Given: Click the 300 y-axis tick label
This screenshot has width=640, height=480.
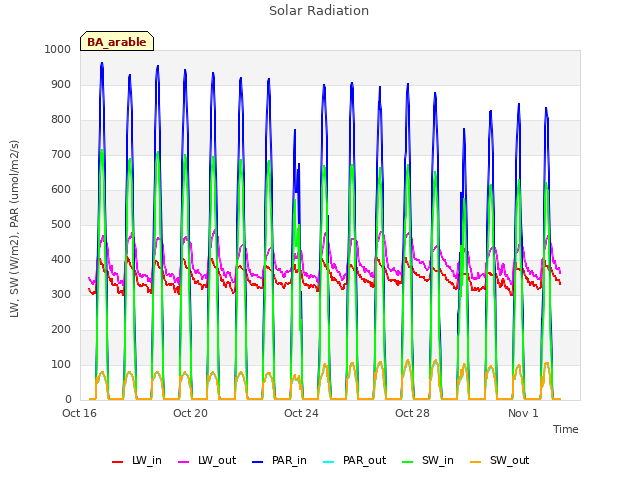Looking at the screenshot, I should point(61,294).
